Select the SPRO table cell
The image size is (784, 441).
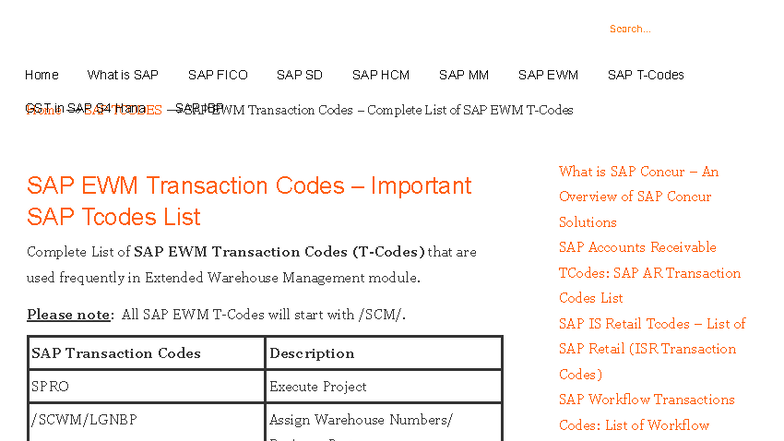(x=147, y=386)
